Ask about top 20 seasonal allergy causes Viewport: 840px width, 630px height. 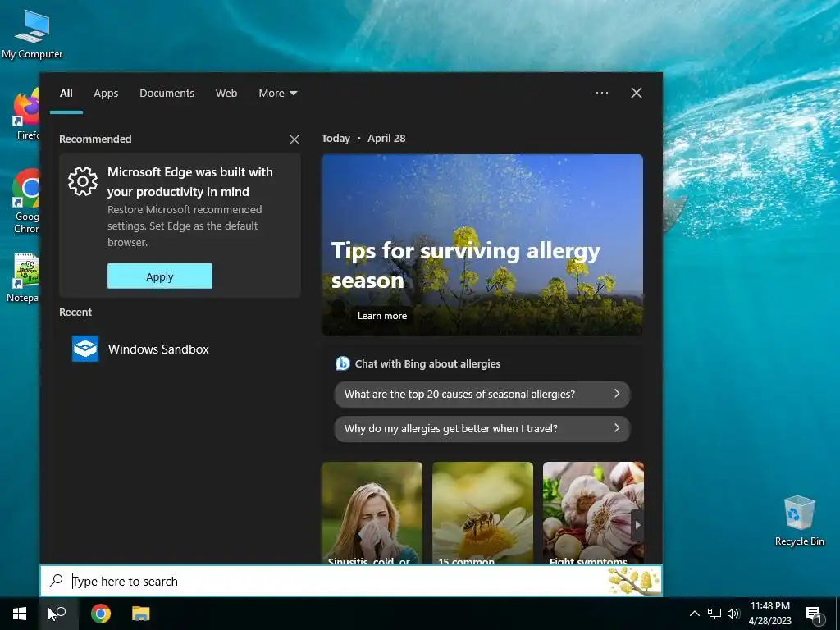click(482, 395)
